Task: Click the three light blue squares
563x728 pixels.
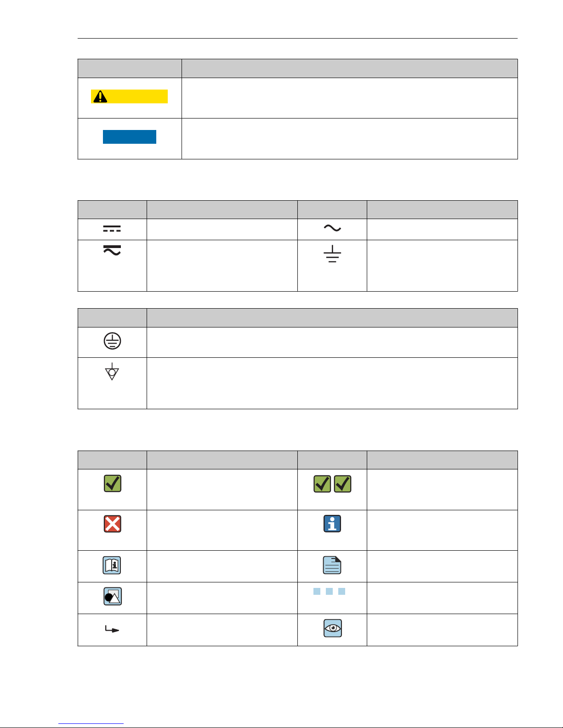Action: point(329,592)
